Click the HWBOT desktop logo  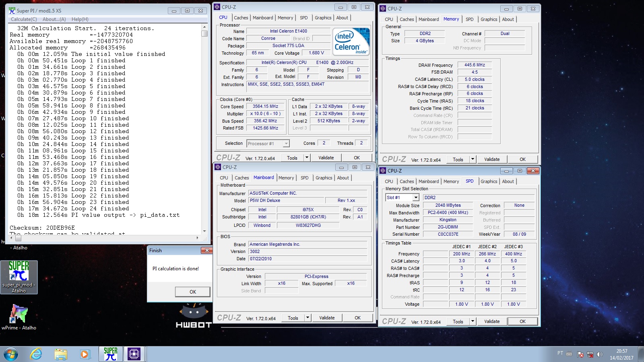(x=194, y=317)
